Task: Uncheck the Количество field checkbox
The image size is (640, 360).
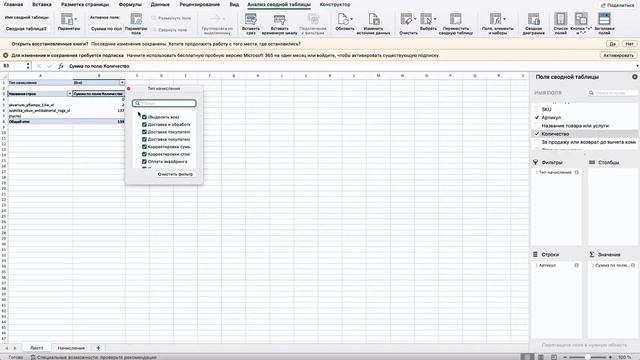Action: click(537, 134)
